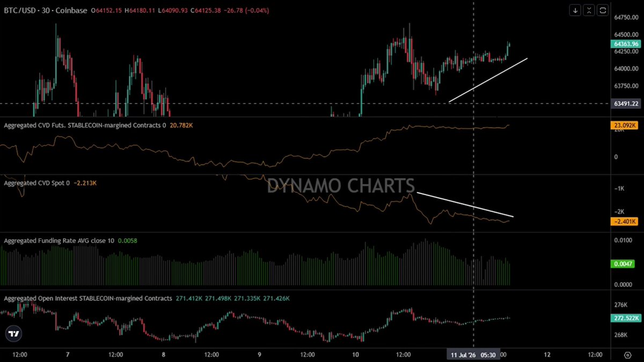Click the 64750.00 price scale label

click(626, 18)
